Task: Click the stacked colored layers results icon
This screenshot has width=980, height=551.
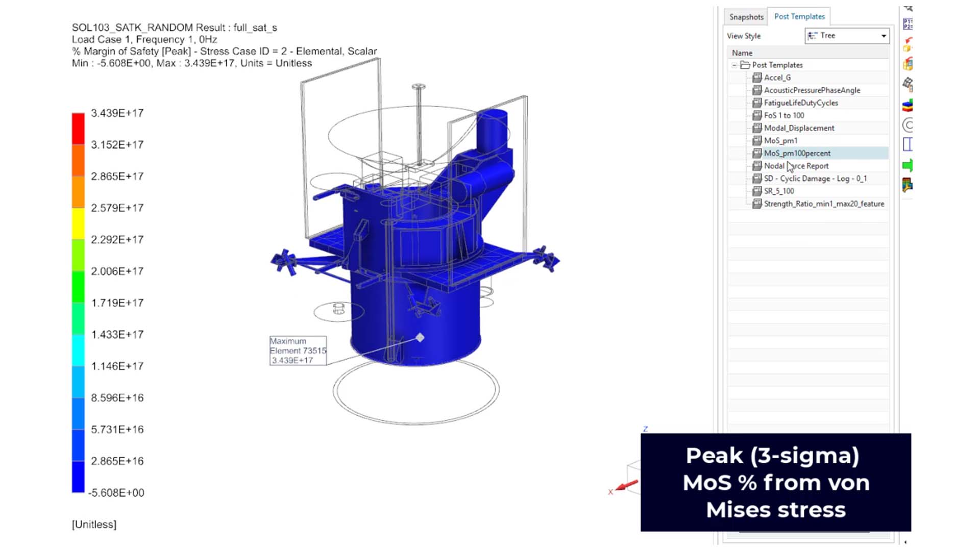Action: 908,105
